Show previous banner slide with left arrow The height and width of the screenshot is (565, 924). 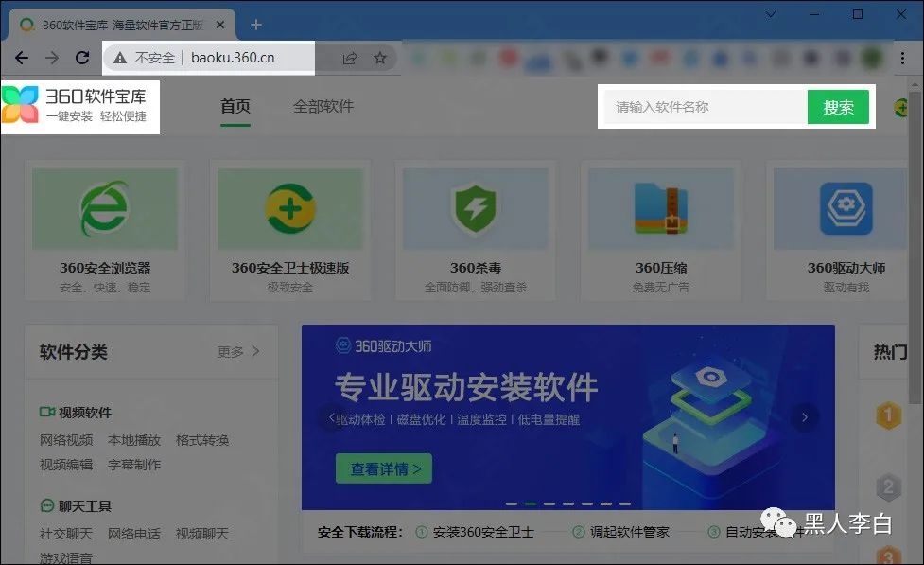point(332,417)
